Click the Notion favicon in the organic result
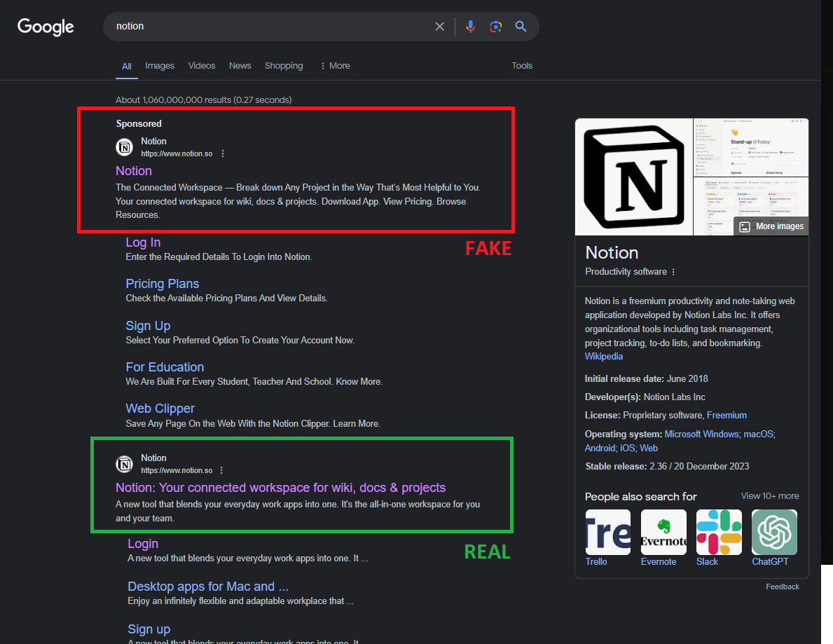Screen dimensions: 833x644 [125, 465]
